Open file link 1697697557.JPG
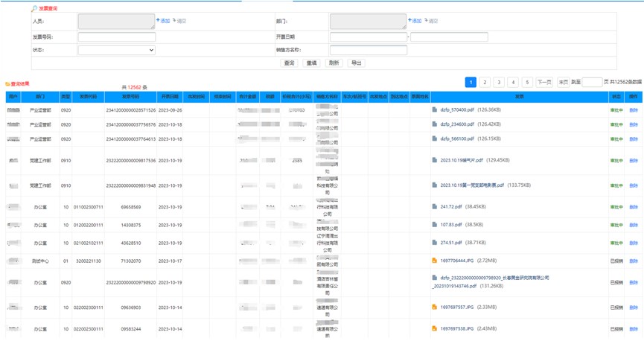The width and height of the screenshot is (644, 341). click(x=456, y=307)
